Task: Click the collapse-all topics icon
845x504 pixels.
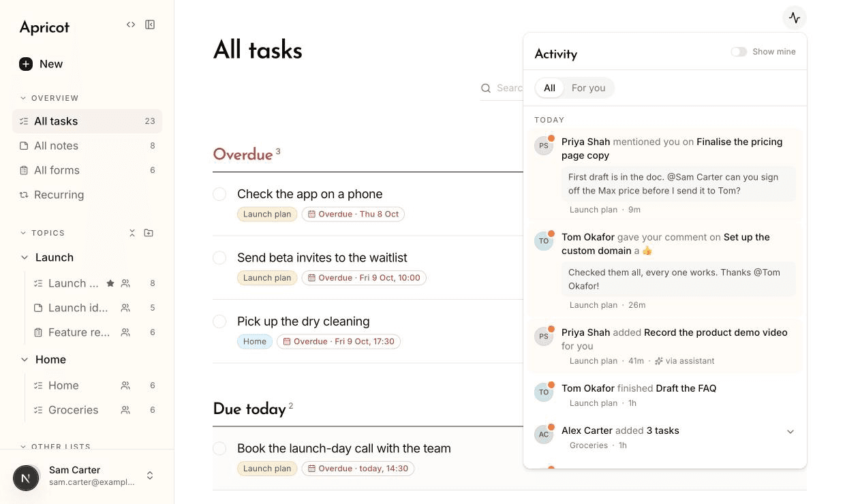Action: click(x=132, y=233)
